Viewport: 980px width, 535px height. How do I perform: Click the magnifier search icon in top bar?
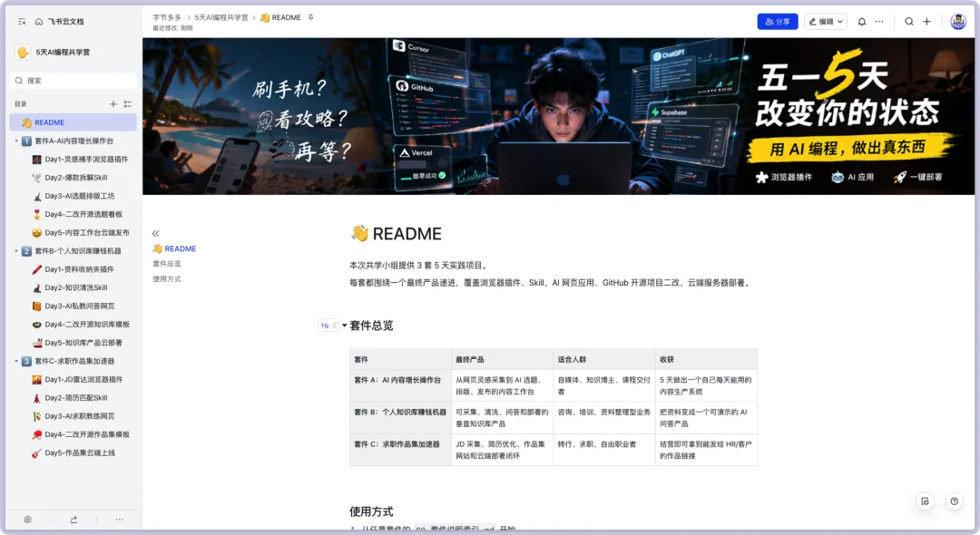909,22
